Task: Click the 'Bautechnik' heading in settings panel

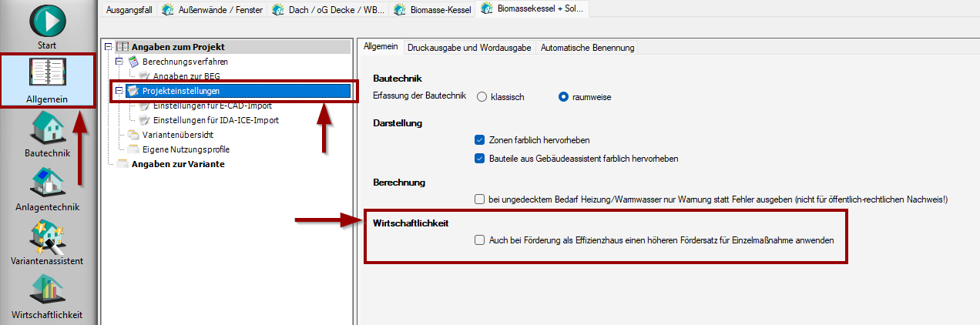Action: 398,79
